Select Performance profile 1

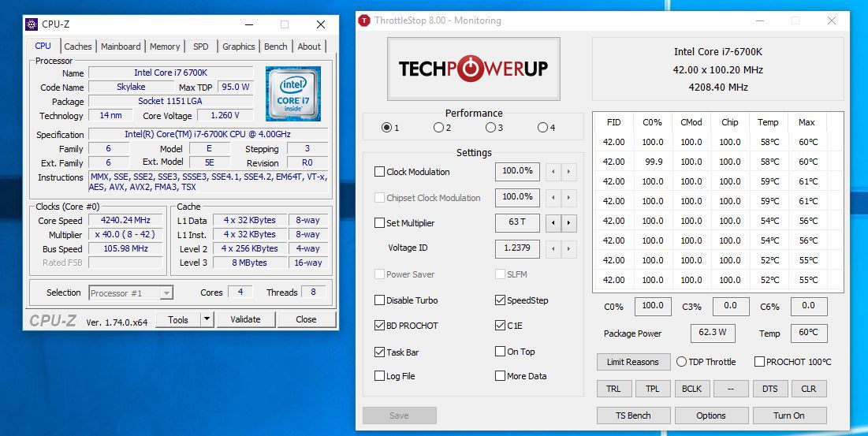(387, 128)
